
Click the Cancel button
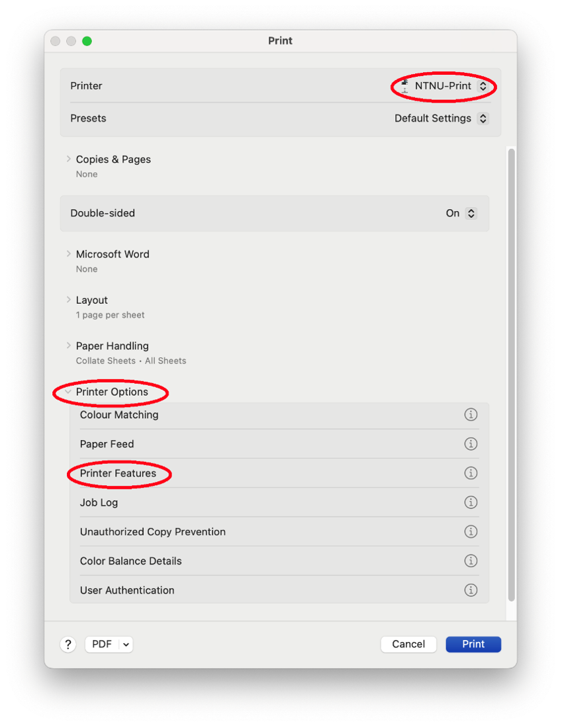tap(408, 644)
